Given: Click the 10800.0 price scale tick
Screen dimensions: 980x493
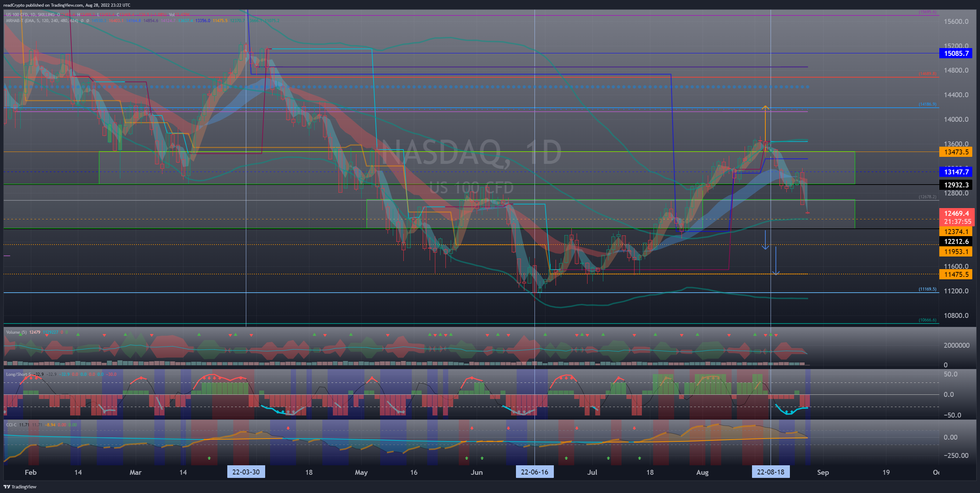Looking at the screenshot, I should pyautogui.click(x=956, y=315).
